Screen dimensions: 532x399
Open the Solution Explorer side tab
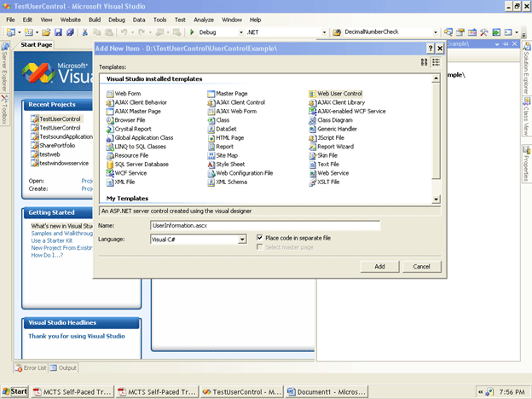point(527,68)
